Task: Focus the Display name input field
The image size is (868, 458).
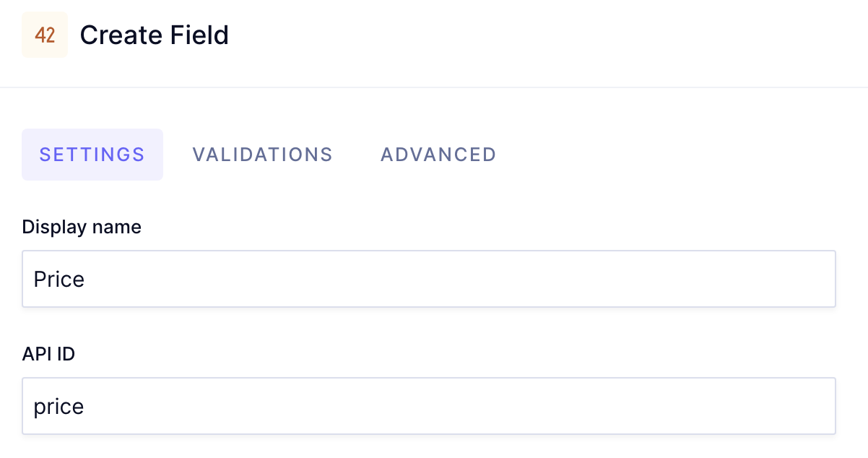Action: point(429,279)
